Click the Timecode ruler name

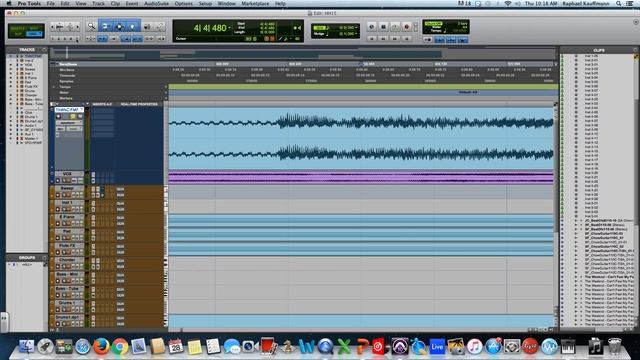67,76
